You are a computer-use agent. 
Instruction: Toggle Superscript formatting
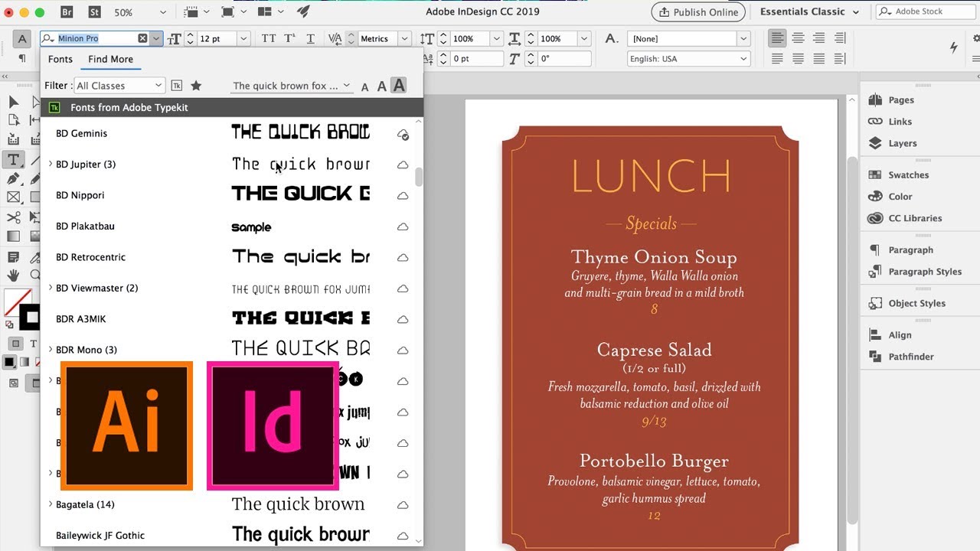click(x=289, y=38)
